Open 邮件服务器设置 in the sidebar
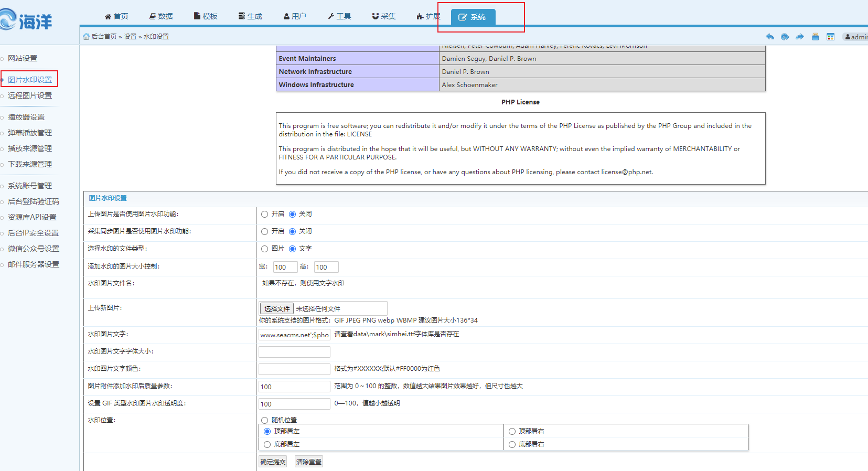868x471 pixels. (34, 264)
